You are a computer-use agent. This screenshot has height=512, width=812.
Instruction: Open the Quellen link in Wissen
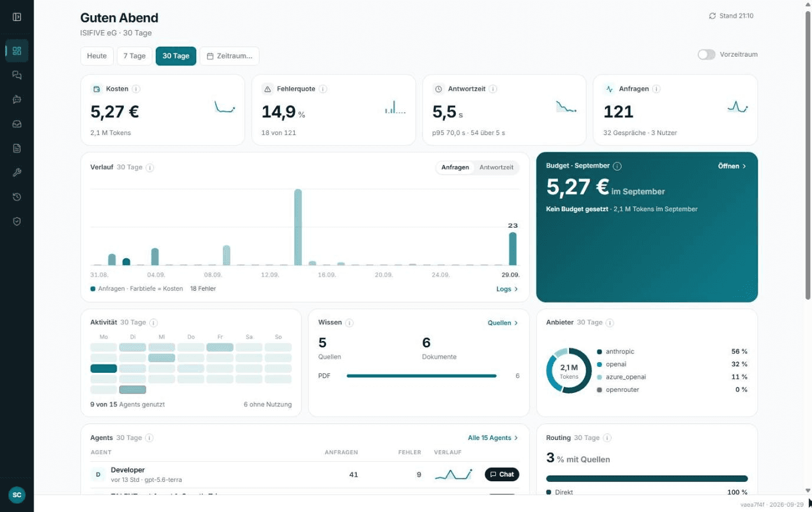(x=503, y=323)
